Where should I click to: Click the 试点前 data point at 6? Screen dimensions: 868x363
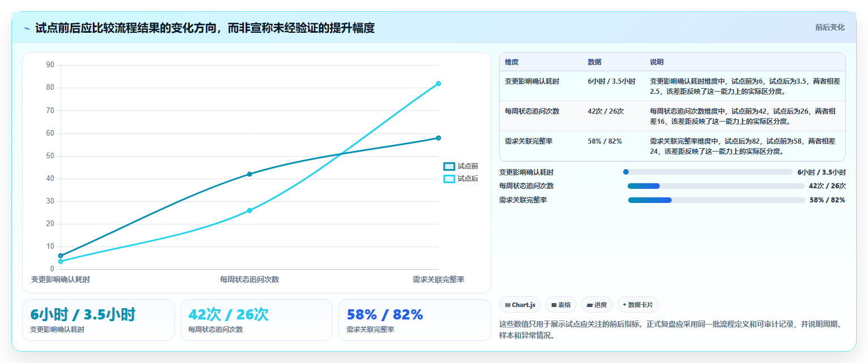pos(61,256)
